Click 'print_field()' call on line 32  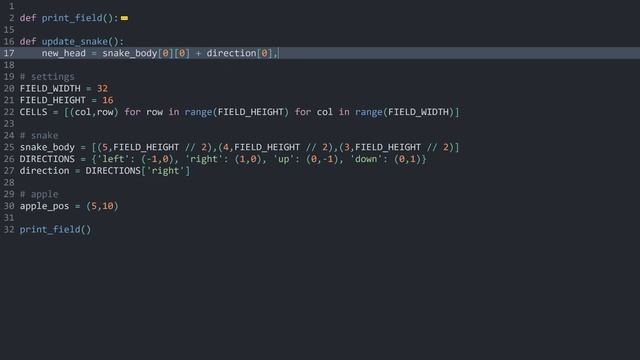tap(56, 229)
